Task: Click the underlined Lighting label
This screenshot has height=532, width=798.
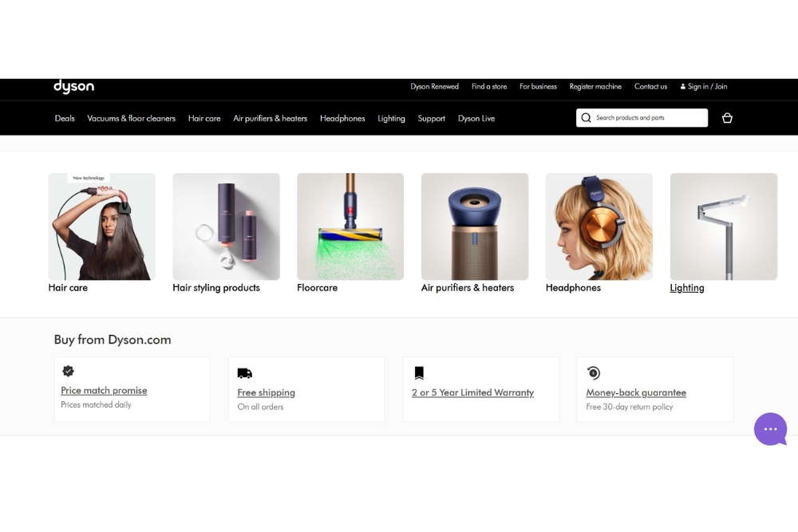Action: click(687, 288)
